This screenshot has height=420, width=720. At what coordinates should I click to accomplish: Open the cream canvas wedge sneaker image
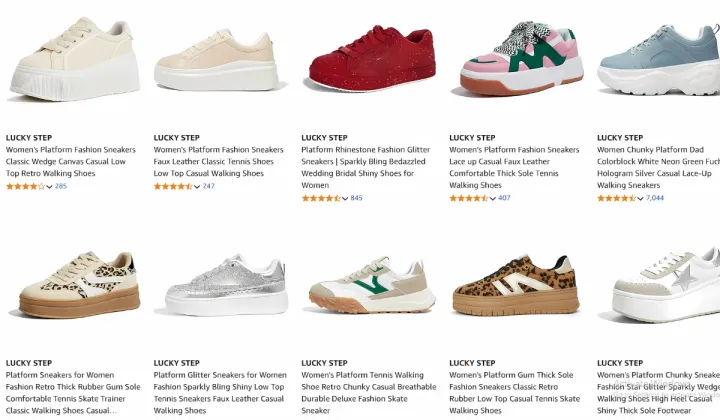tap(75, 59)
